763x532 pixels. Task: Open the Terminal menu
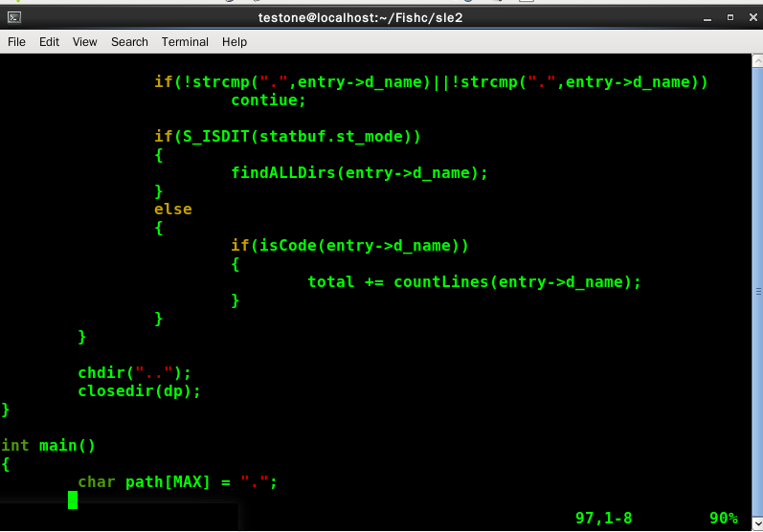[185, 42]
